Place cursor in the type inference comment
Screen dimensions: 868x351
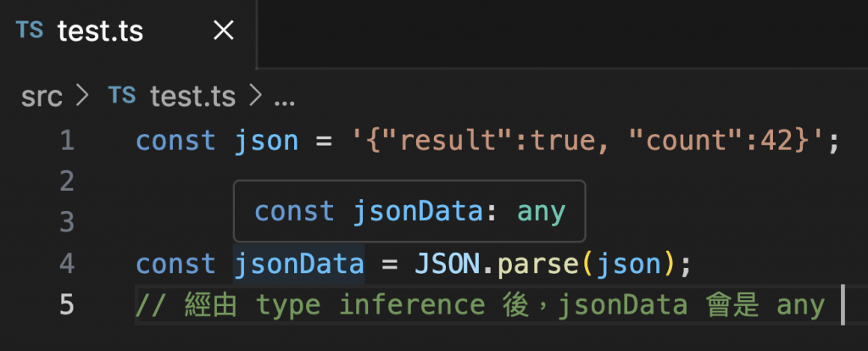click(x=481, y=305)
